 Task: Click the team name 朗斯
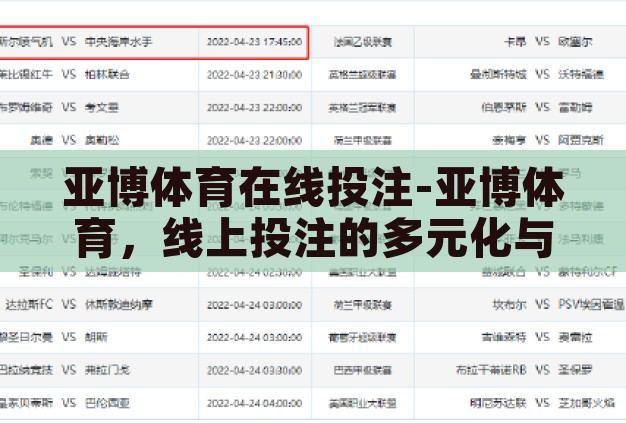click(x=96, y=337)
